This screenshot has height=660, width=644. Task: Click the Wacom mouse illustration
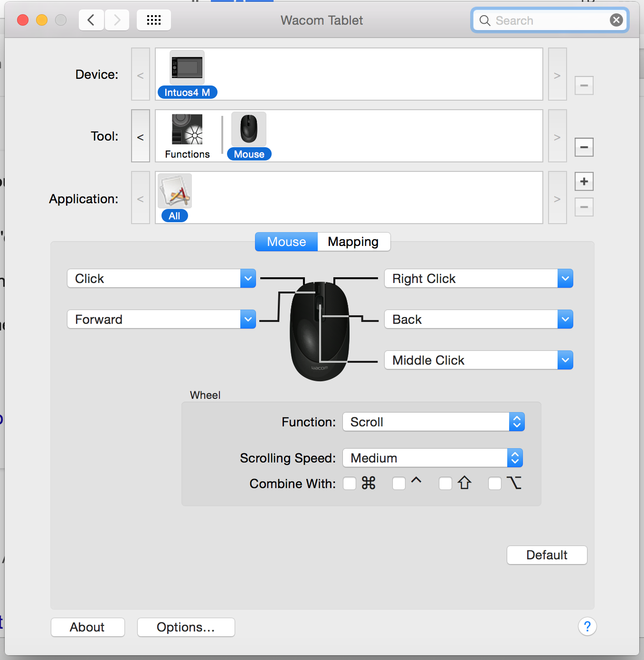click(320, 331)
